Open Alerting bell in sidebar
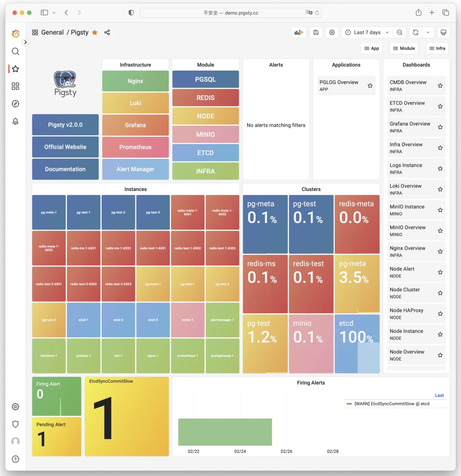461x476 pixels. tap(15, 121)
